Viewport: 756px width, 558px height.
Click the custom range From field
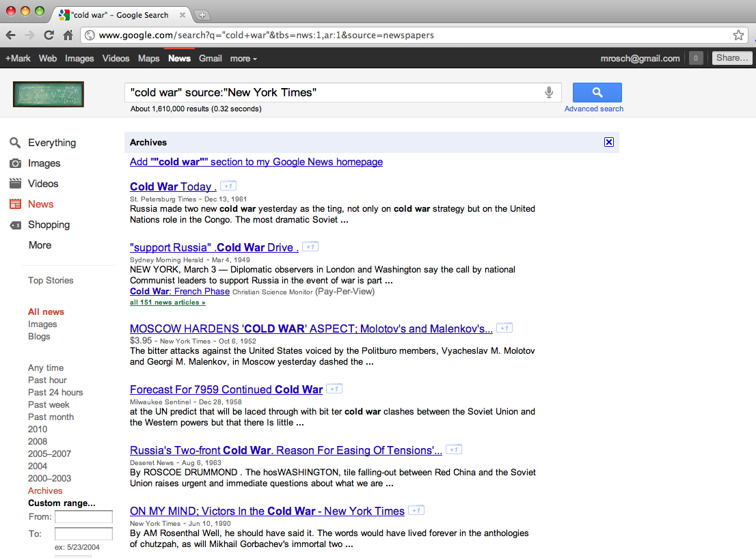tap(83, 516)
